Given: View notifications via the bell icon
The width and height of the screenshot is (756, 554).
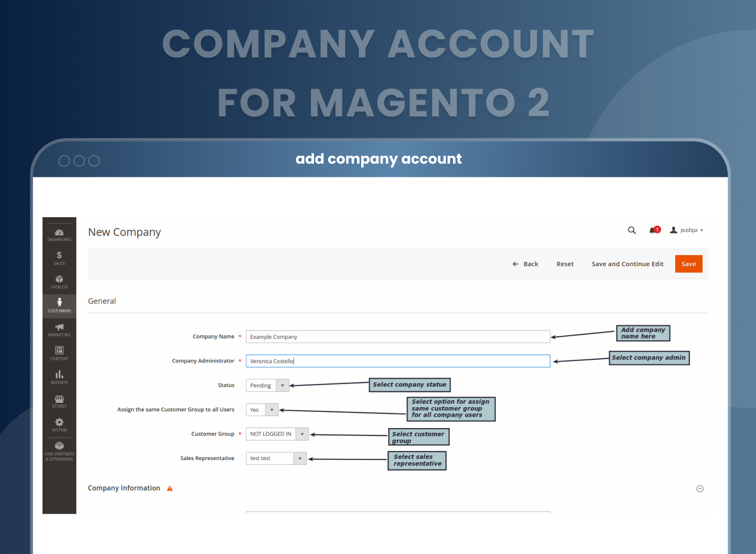Looking at the screenshot, I should tap(654, 230).
